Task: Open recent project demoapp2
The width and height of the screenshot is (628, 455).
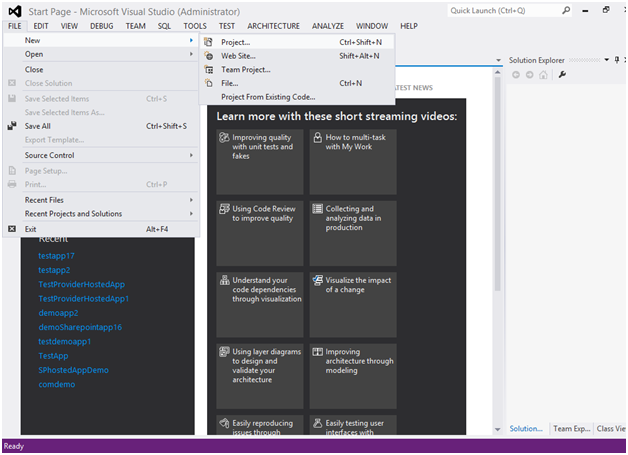Action: (58, 313)
